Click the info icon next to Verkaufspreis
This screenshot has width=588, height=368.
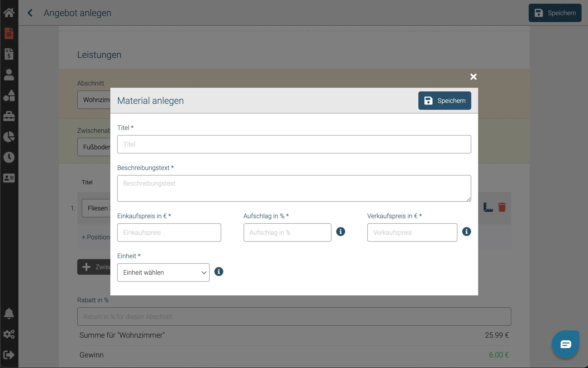point(466,232)
